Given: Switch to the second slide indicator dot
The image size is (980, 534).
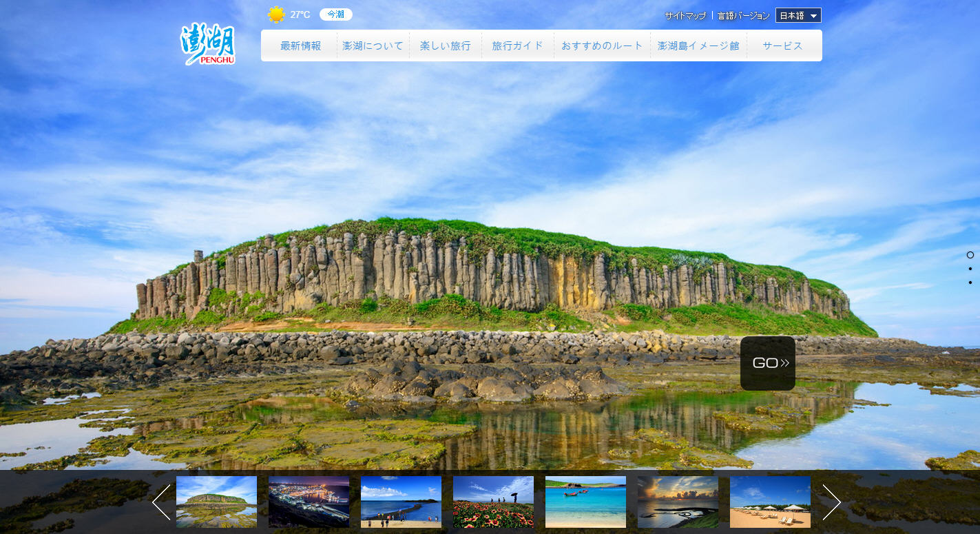Looking at the screenshot, I should coord(970,269).
